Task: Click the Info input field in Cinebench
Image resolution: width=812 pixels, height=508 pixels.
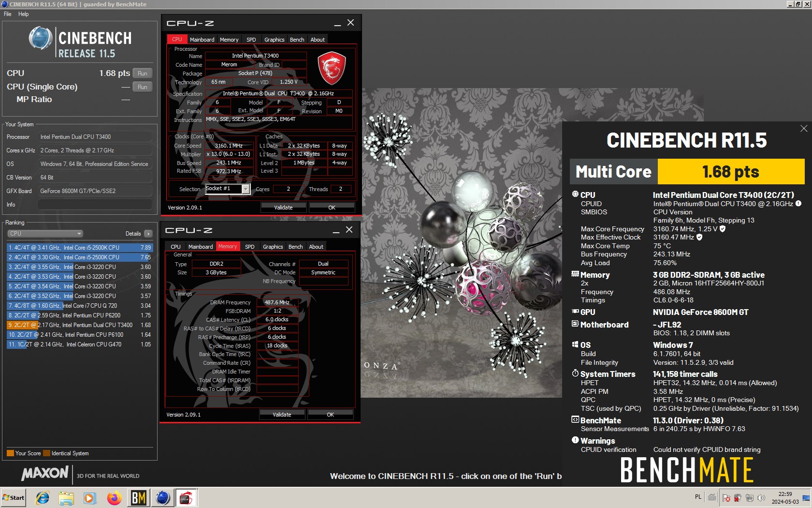Action: pyautogui.click(x=95, y=205)
